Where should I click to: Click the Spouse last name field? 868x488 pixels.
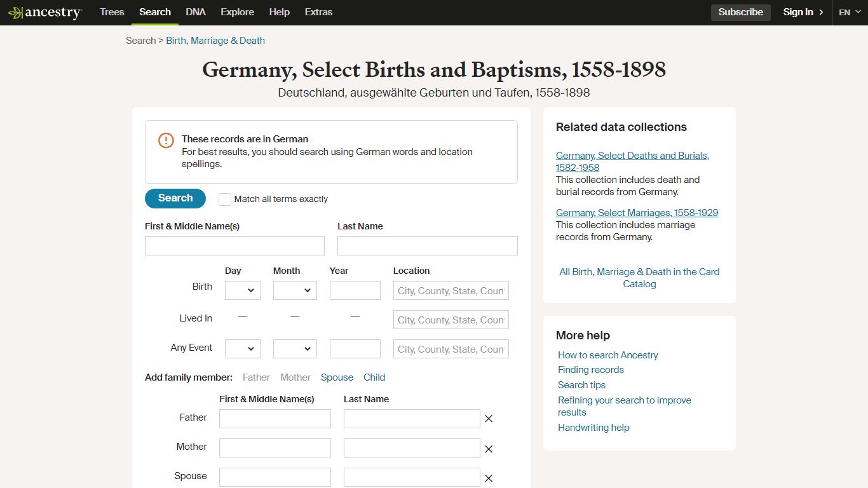412,477
